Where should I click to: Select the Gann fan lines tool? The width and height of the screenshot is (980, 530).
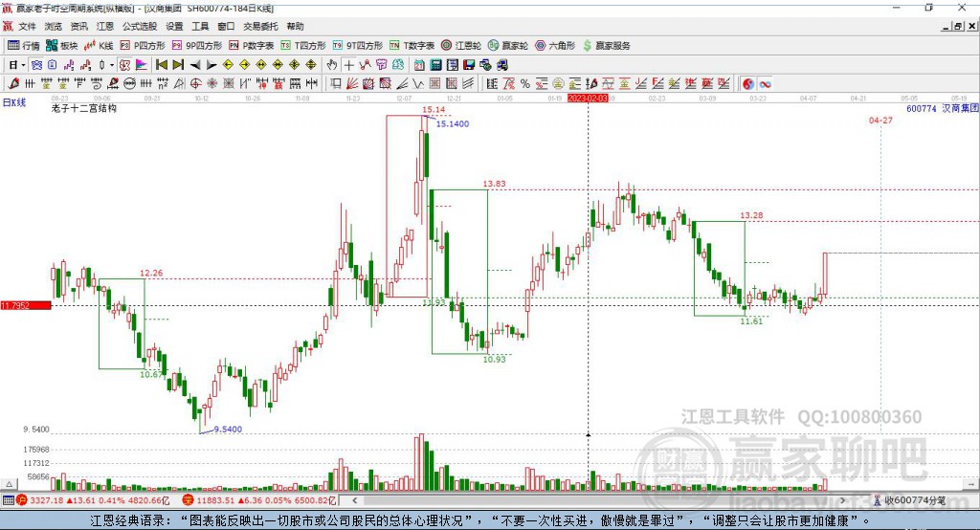click(353, 83)
